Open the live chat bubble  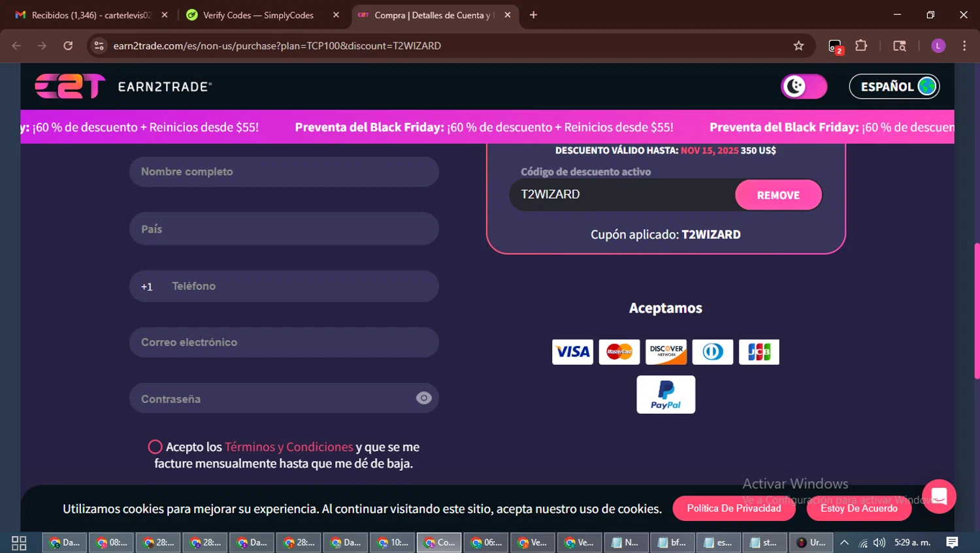tap(939, 496)
